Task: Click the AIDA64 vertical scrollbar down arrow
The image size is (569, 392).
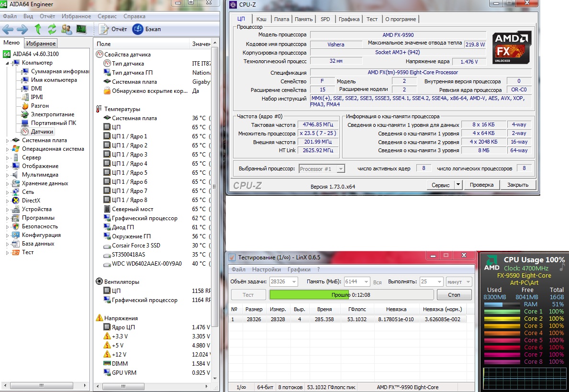Action: coord(215,379)
